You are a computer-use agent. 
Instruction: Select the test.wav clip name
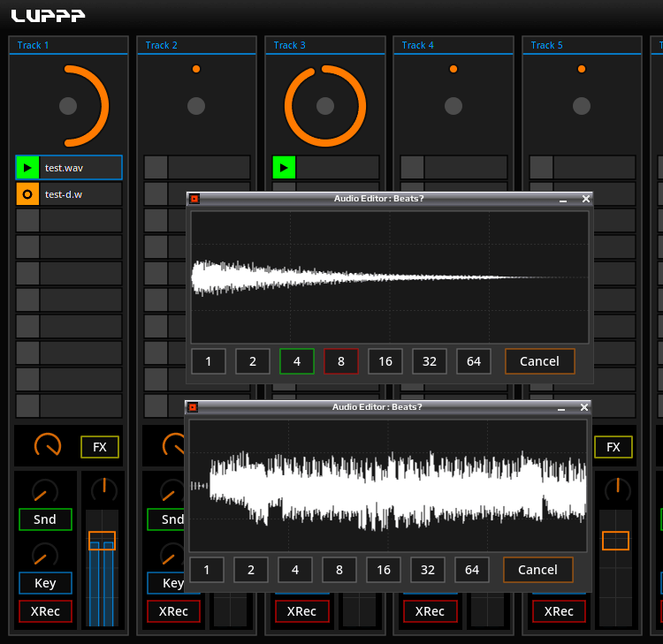[64, 168]
